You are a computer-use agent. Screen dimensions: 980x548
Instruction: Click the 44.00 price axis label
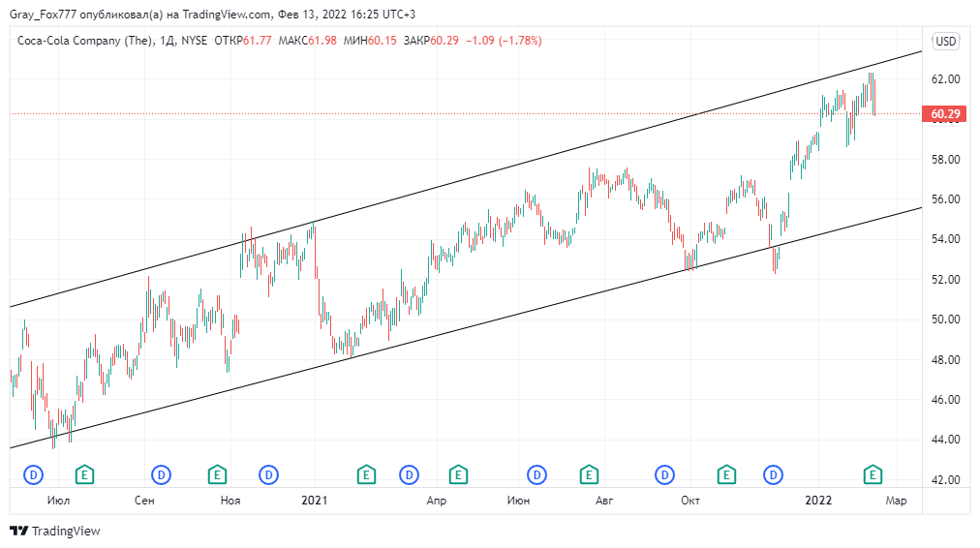[946, 440]
